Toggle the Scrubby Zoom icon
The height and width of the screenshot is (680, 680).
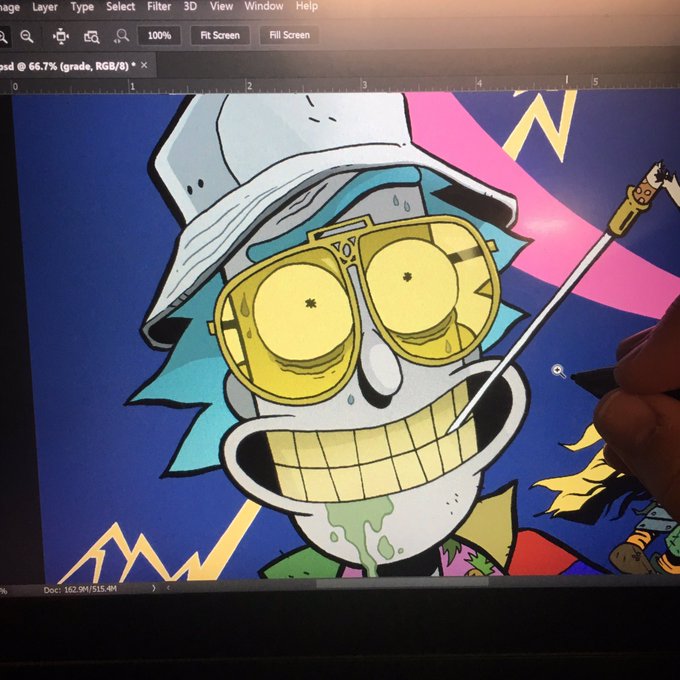pyautogui.click(x=122, y=36)
